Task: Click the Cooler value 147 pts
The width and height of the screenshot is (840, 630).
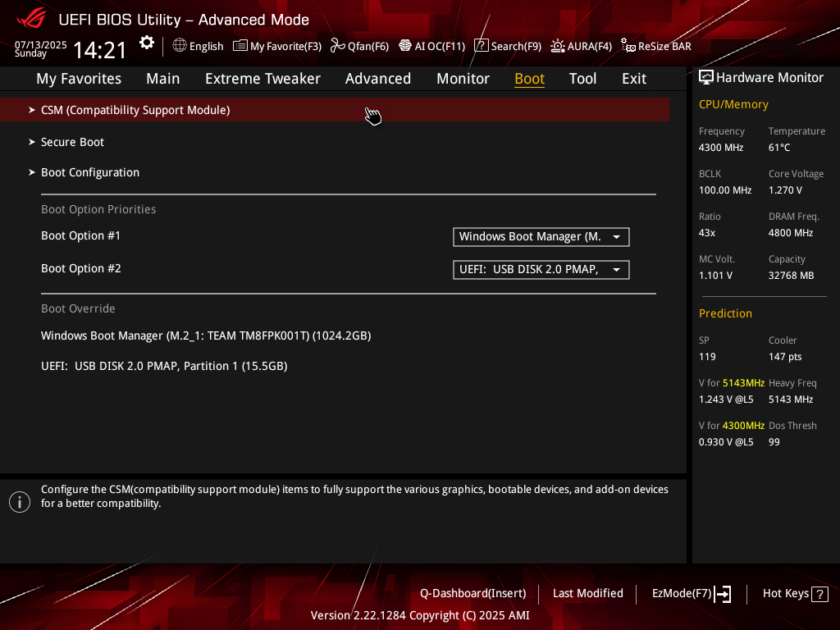Action: (x=785, y=357)
